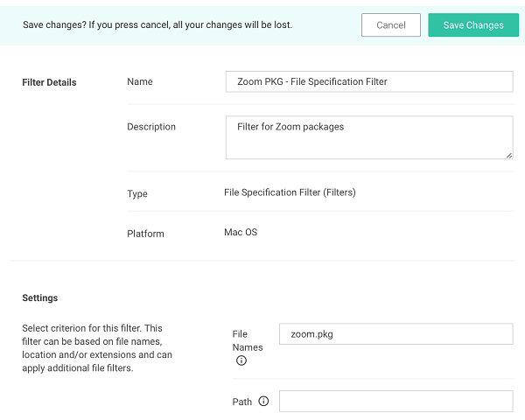Select the File Names field containing zoom.pkg
Image resolution: width=525 pixels, height=420 pixels.
pyautogui.click(x=395, y=334)
